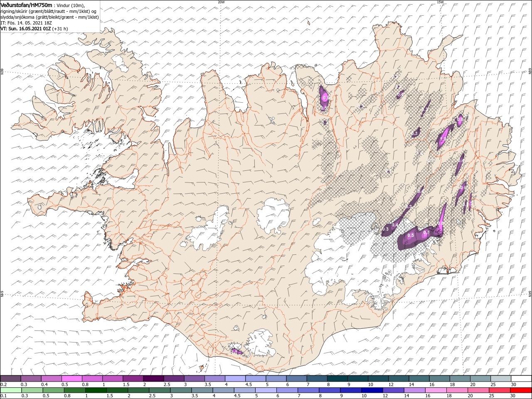
Task: Pick the darkest purple 2 mm snow swatch
Action: [153, 379]
